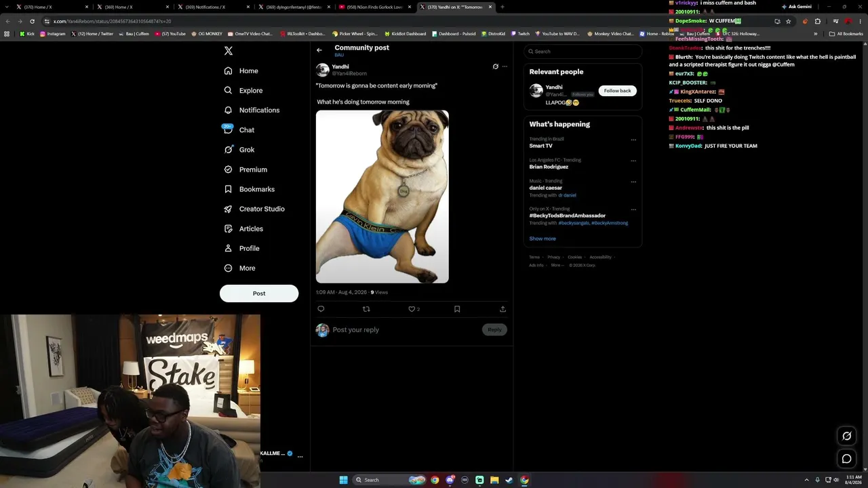Screen dimensions: 868x488
Task: Open the Twitch bookmark
Action: click(x=521, y=33)
